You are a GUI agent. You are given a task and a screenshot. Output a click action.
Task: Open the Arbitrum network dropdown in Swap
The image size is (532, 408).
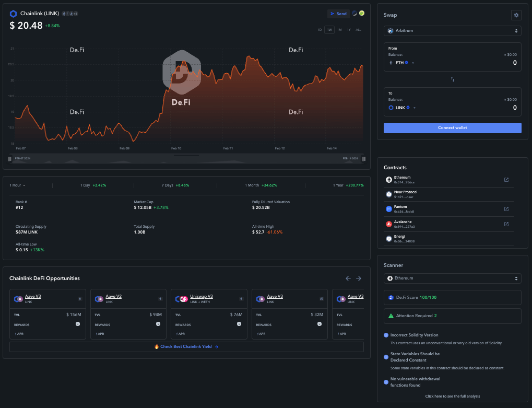pos(452,30)
